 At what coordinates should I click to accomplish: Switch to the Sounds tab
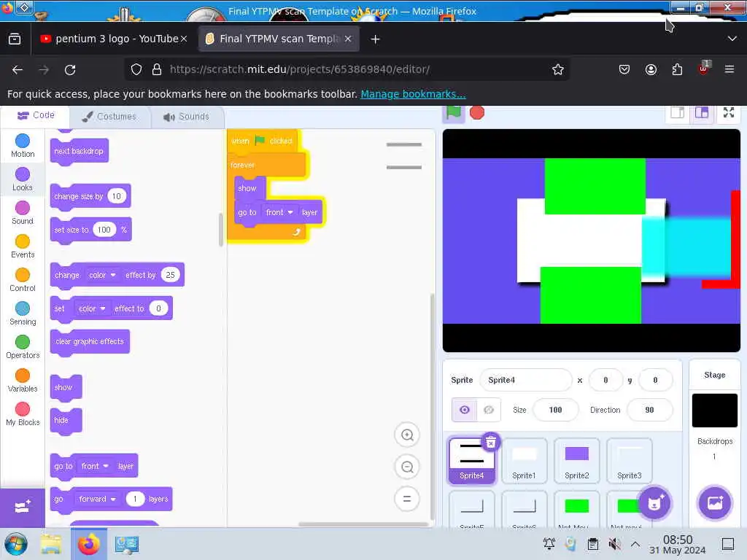(186, 116)
